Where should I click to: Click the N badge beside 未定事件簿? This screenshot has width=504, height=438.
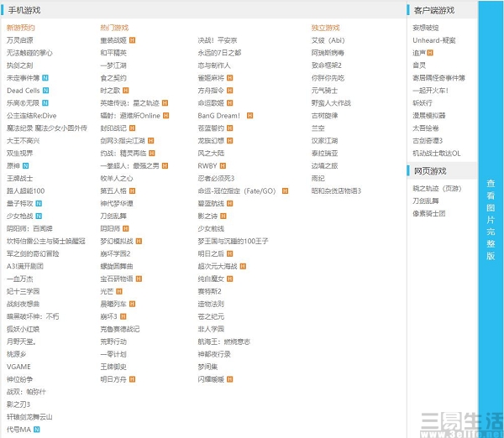[45, 78]
